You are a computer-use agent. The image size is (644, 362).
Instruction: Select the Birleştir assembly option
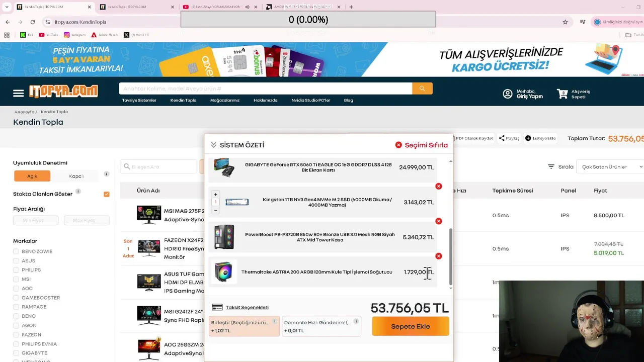[x=244, y=326]
